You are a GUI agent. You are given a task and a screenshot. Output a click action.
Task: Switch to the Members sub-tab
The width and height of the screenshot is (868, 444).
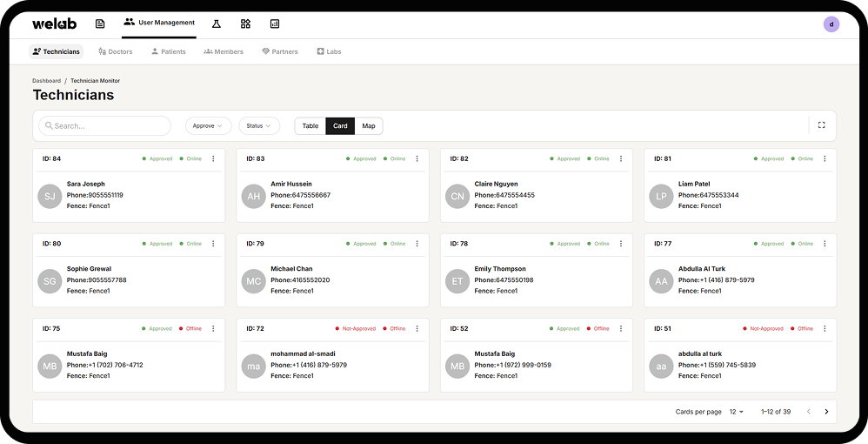pos(224,51)
